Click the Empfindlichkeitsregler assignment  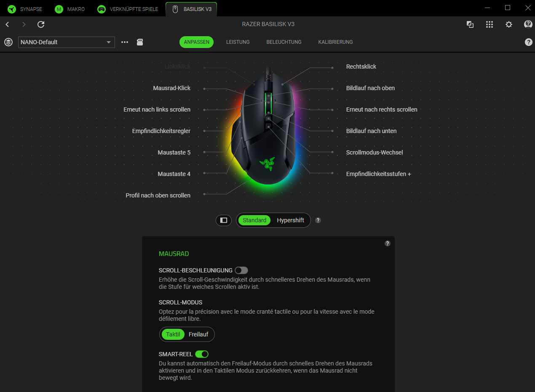pos(161,131)
